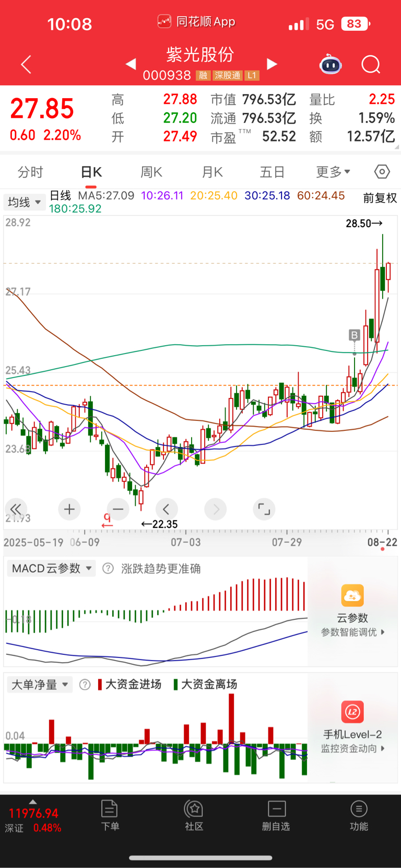
Task: Tap 涨跌趋势更准确 text
Action: (x=161, y=568)
